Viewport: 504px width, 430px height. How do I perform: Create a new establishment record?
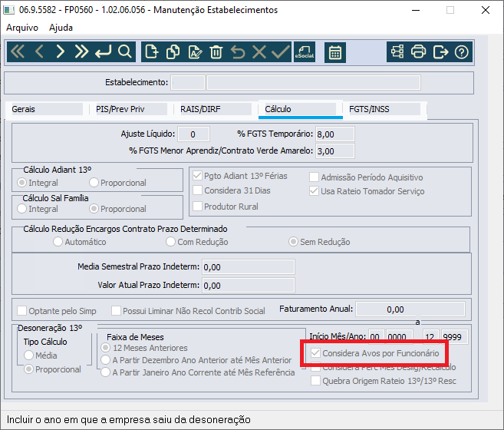(151, 51)
